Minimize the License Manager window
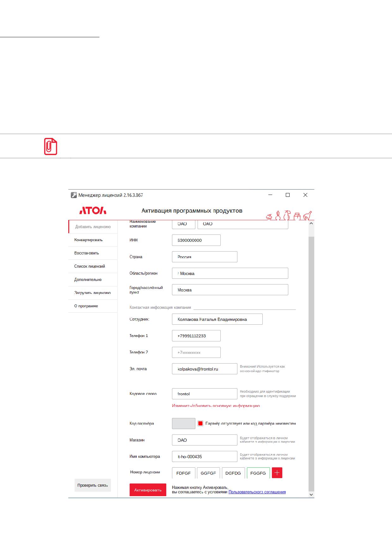Image resolution: width=392 pixels, height=555 pixels. click(270, 195)
